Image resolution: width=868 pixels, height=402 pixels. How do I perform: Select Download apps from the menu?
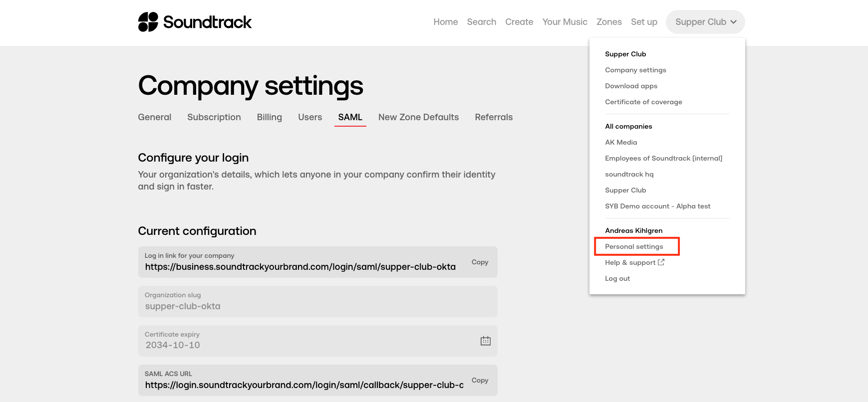tap(631, 86)
